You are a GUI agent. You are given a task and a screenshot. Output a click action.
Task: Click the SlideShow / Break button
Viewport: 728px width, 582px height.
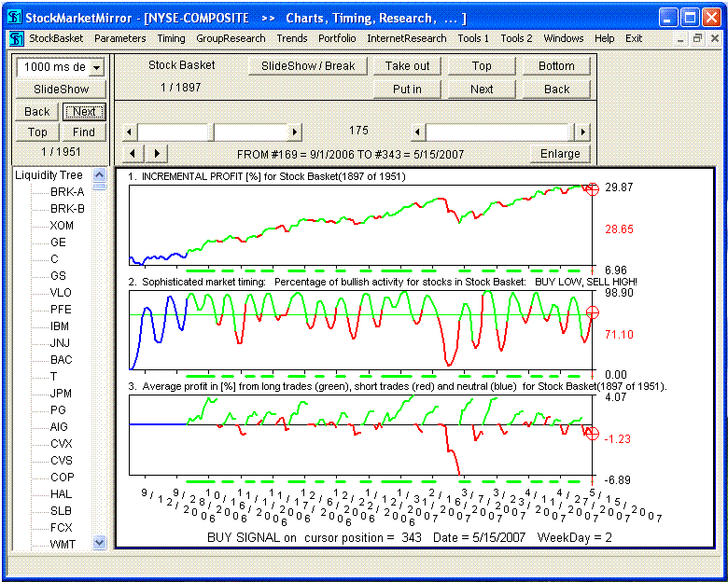(x=308, y=66)
